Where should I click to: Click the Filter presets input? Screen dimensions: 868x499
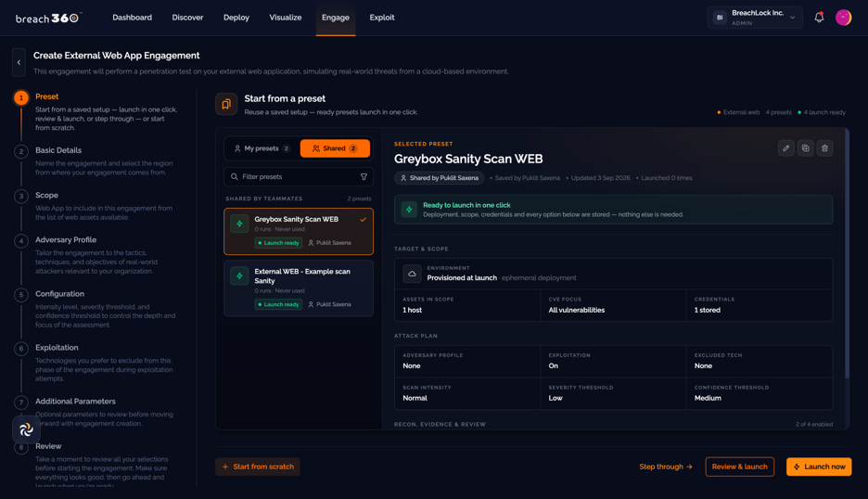(299, 176)
